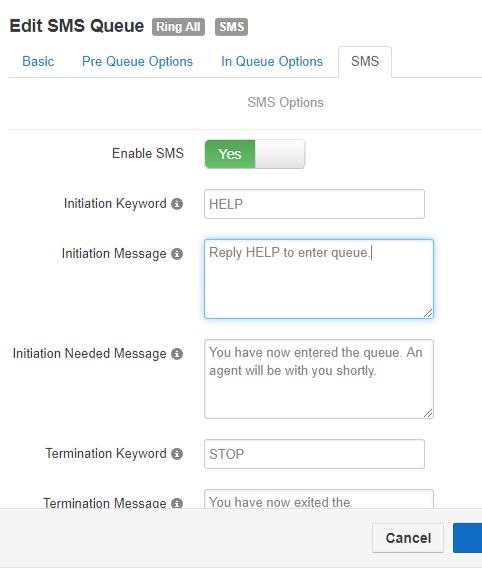Click the Initiation Keyword info icon

(177, 204)
